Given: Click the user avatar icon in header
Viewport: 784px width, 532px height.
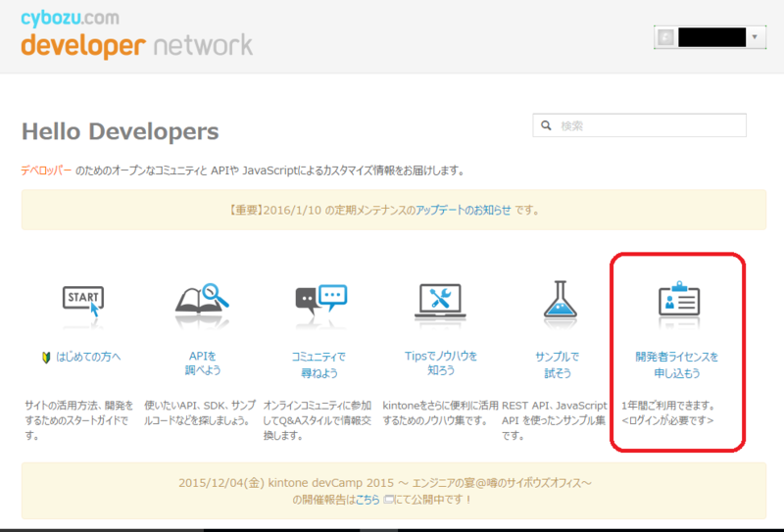Looking at the screenshot, I should (665, 37).
